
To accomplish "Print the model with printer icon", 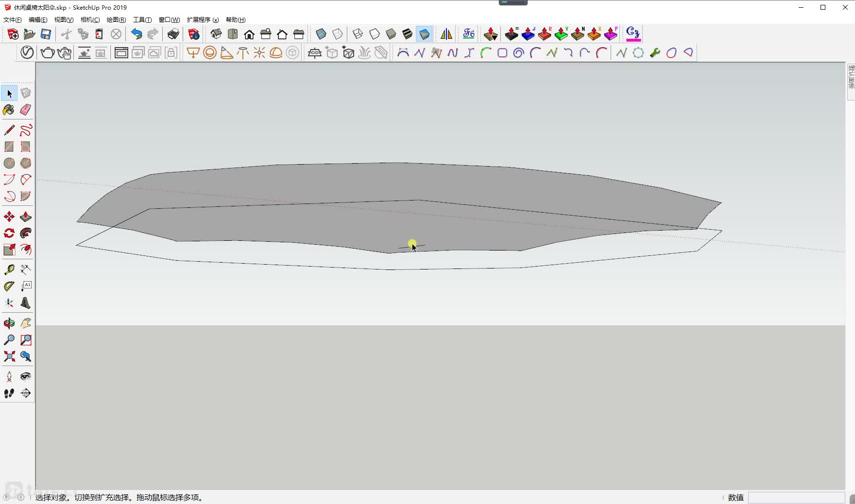I will click(x=173, y=34).
